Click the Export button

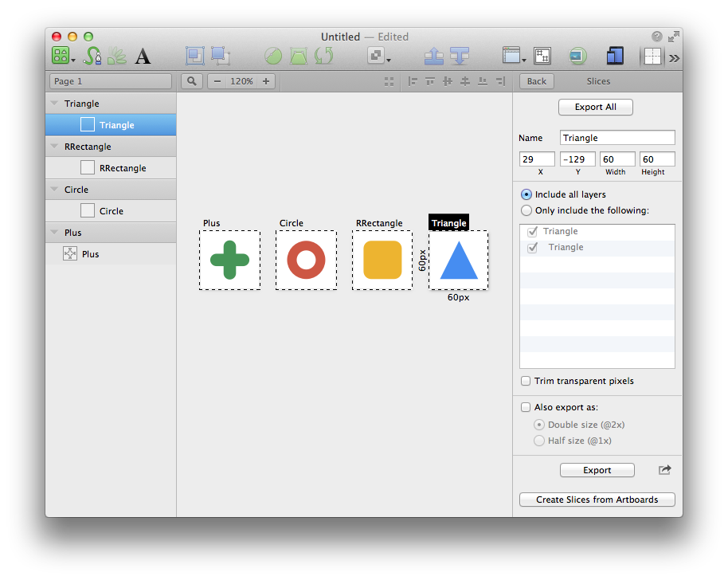pos(597,470)
